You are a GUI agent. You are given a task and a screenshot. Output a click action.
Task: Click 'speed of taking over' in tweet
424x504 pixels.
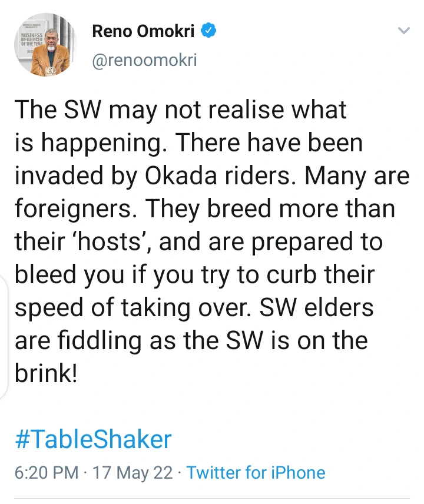pos(141,308)
